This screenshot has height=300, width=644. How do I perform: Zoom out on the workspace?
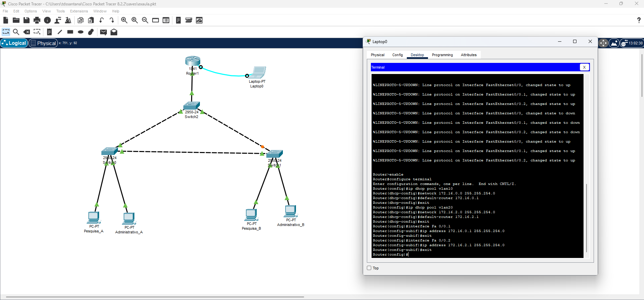145,20
